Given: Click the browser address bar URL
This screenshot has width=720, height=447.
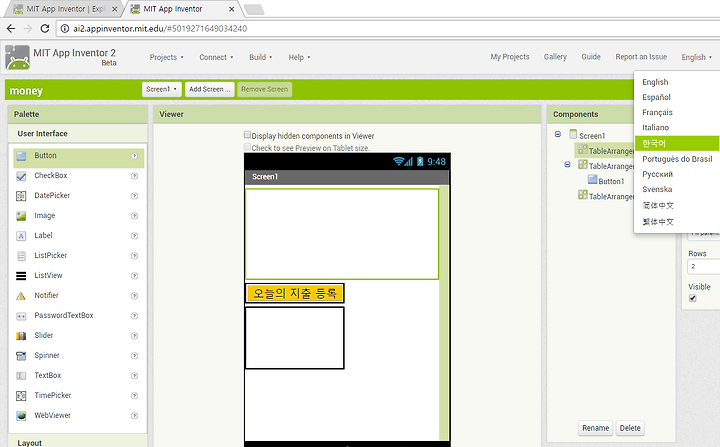Looking at the screenshot, I should tap(160, 28).
